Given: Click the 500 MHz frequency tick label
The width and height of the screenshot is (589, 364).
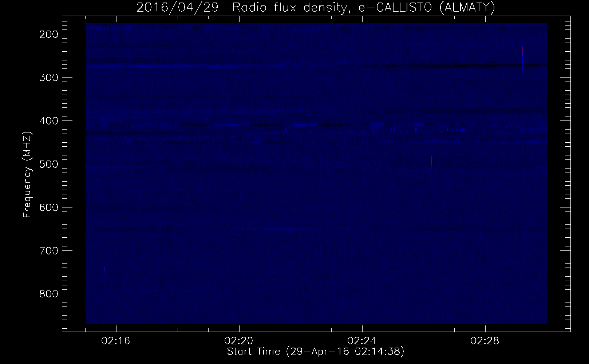Looking at the screenshot, I should 48,164.
